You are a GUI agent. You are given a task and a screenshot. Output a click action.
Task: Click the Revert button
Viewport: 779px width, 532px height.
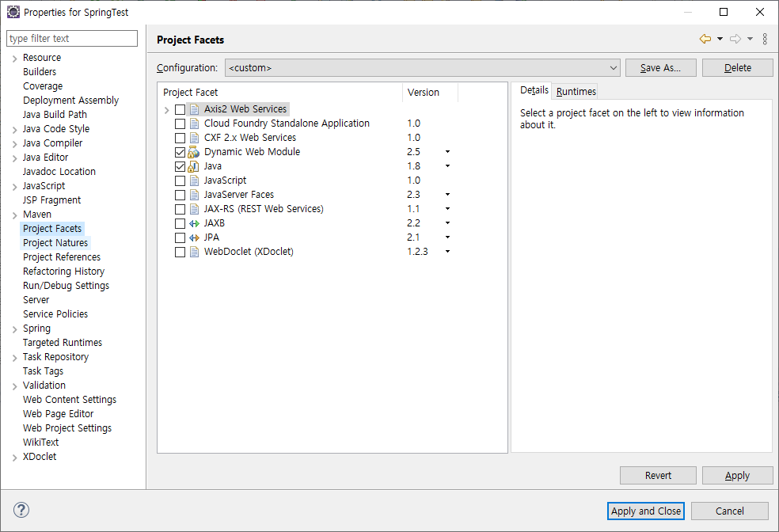tap(658, 475)
